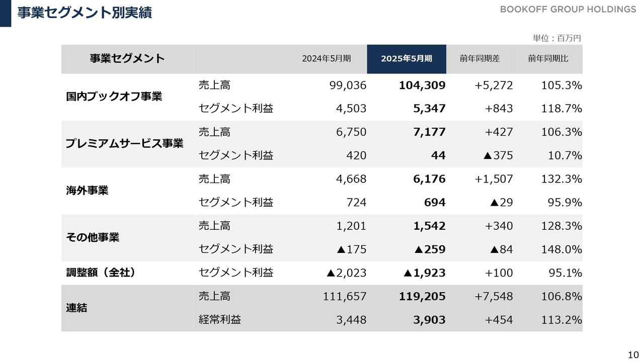The image size is (644, 362).
Task: Select the 国内ブックオフ事業 row label
Action: [114, 97]
